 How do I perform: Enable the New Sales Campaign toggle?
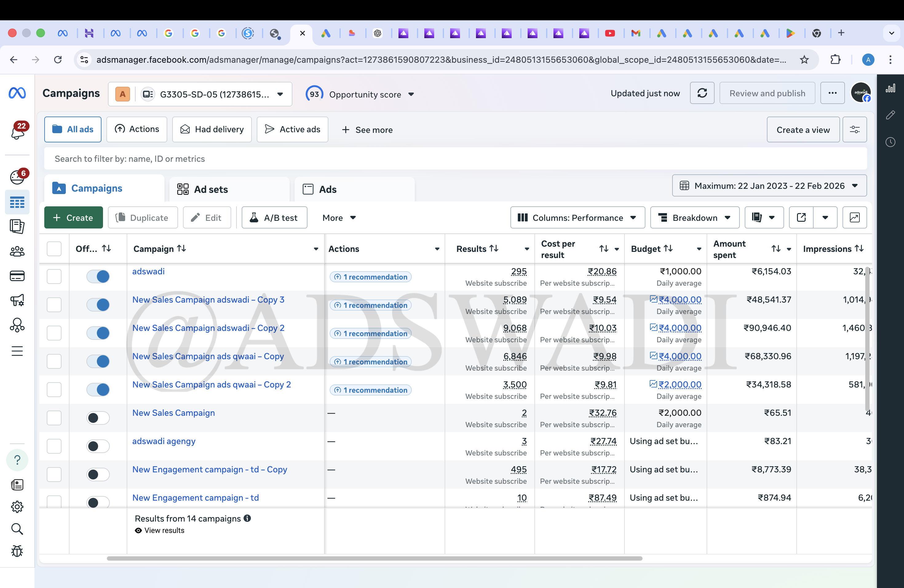98,418
